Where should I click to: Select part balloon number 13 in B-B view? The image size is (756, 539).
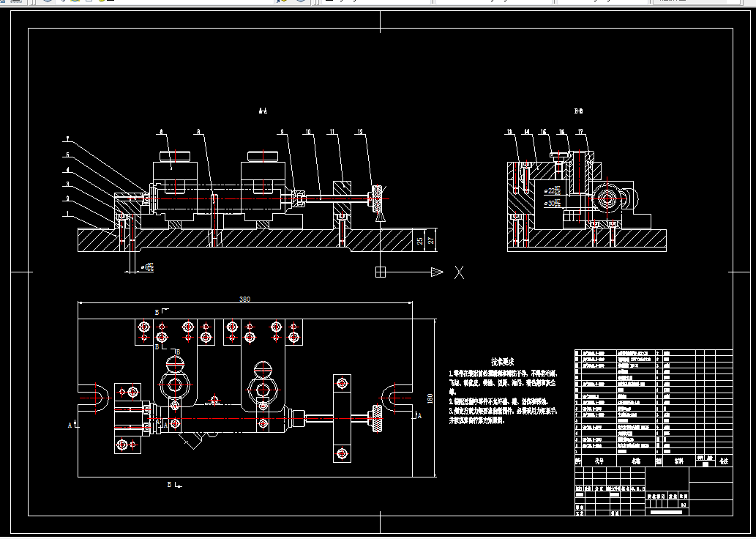[x=509, y=131]
